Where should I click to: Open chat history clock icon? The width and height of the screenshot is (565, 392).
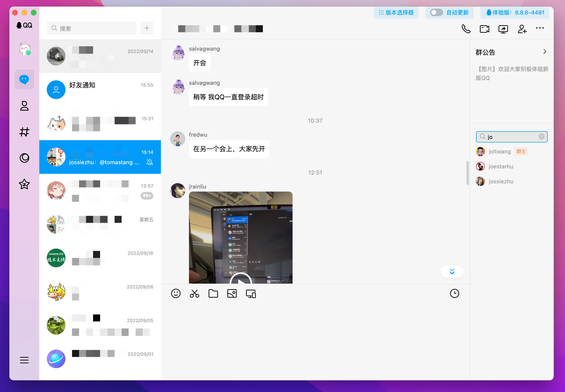pos(454,293)
